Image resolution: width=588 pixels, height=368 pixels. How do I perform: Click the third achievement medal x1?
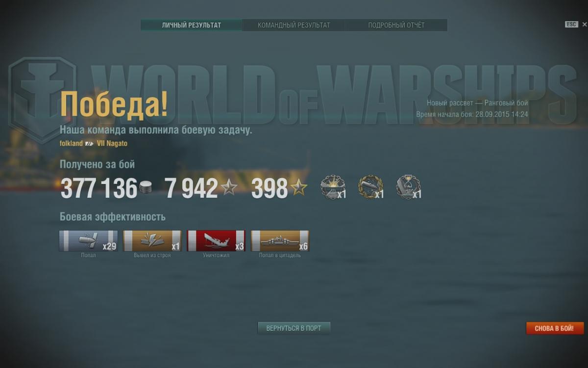pos(408,187)
